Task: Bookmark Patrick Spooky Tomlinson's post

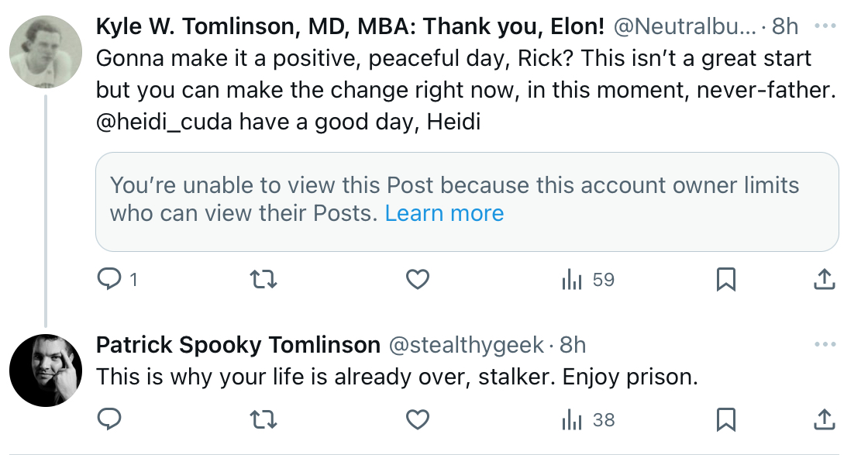Action: pos(725,419)
